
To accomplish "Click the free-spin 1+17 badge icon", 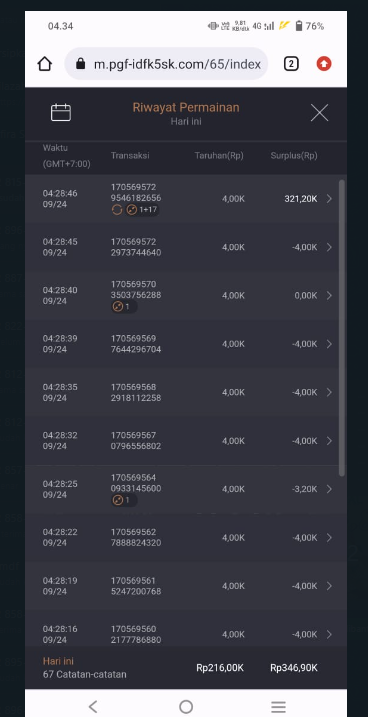I will 132,210.
